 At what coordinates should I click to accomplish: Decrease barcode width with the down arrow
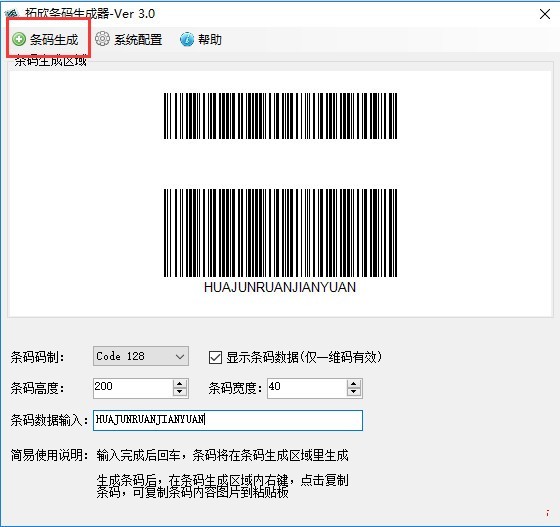click(354, 392)
